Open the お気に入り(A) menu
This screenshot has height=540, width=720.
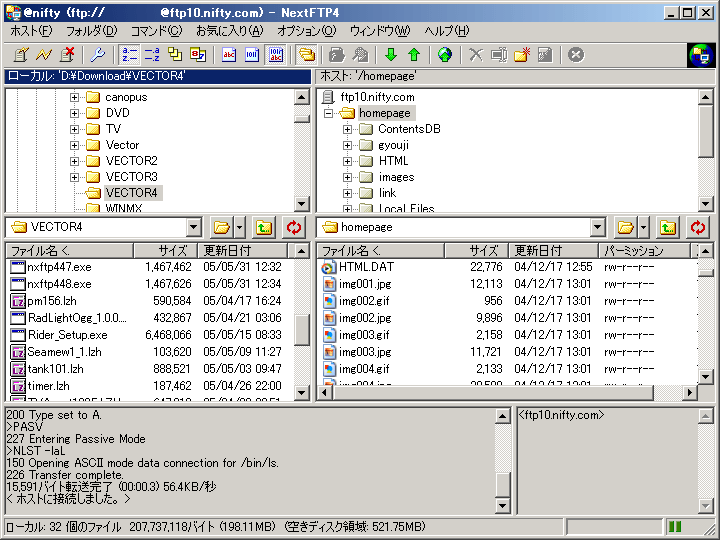click(x=230, y=31)
